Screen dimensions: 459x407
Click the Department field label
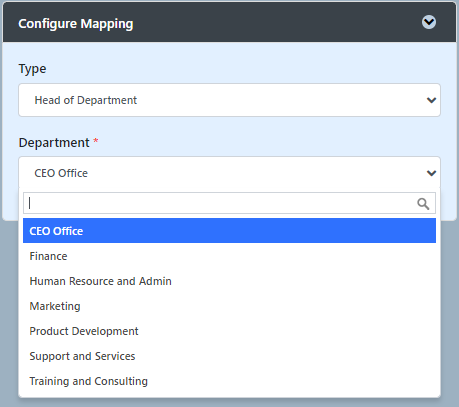[x=54, y=143]
